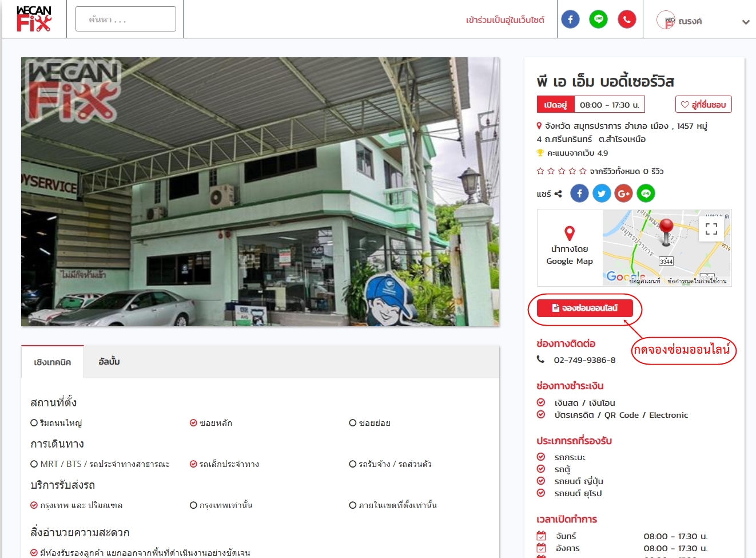Click the รถตู้ check icon

[541, 469]
